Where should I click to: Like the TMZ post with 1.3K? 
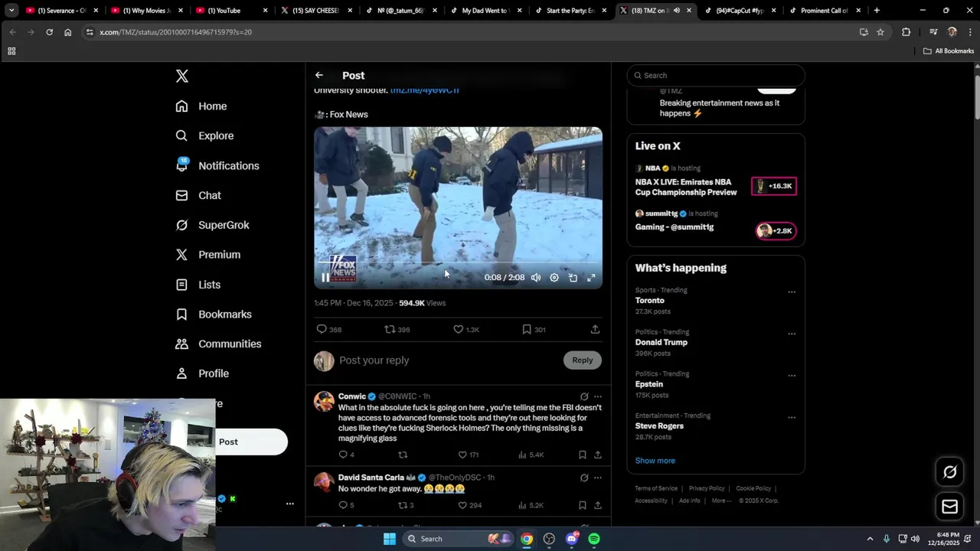(458, 329)
